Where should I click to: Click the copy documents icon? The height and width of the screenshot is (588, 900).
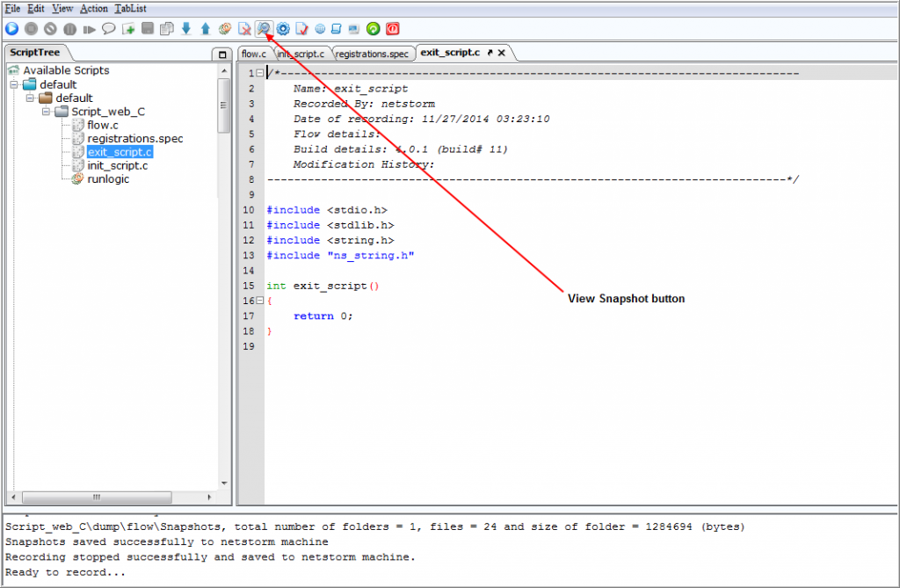(167, 29)
